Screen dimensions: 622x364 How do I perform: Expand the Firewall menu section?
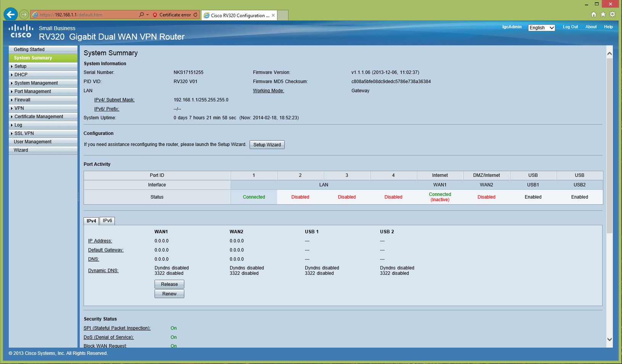click(x=43, y=100)
